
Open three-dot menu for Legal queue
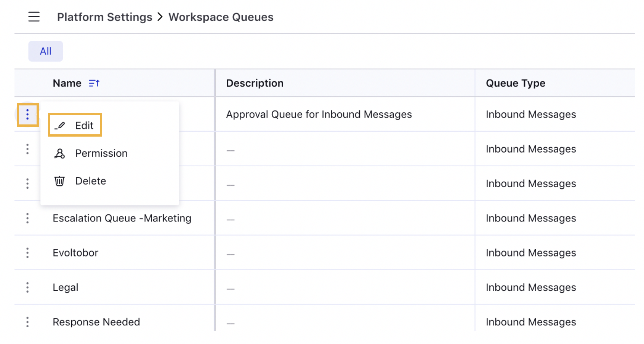tap(27, 288)
